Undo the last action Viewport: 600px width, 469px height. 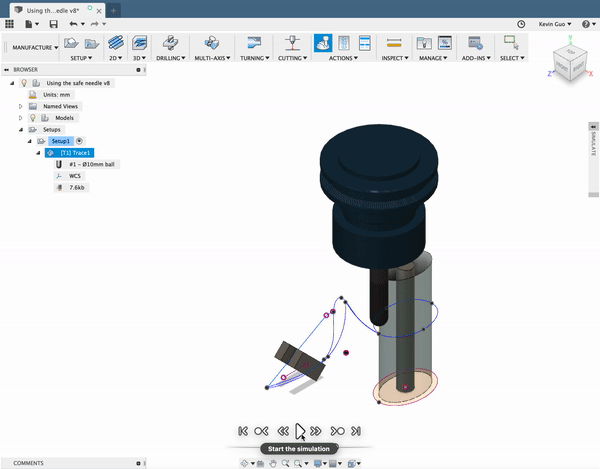tap(73, 24)
